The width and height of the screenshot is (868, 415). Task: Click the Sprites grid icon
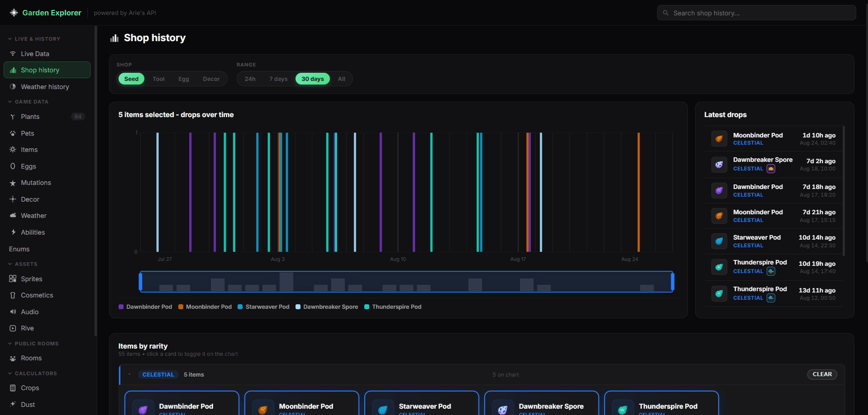[13, 279]
